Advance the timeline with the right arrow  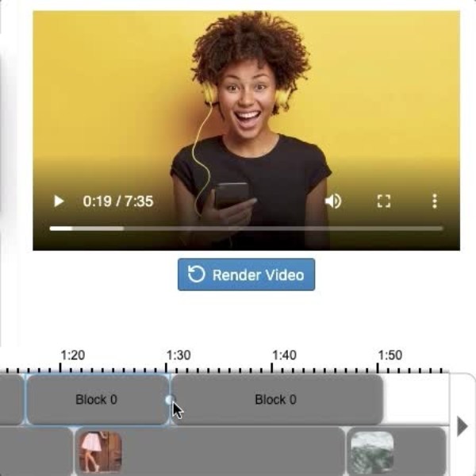point(462,426)
